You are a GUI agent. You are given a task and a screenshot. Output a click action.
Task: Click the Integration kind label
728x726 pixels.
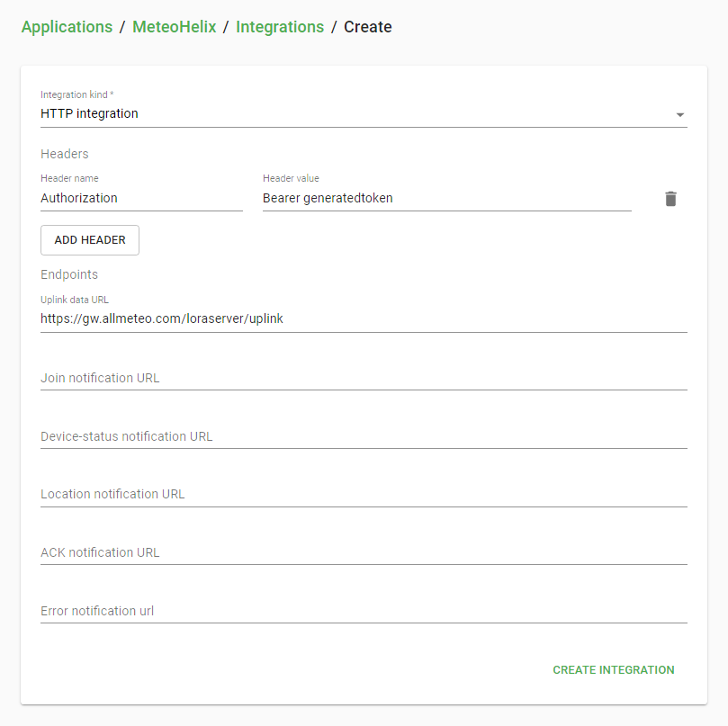(77, 94)
